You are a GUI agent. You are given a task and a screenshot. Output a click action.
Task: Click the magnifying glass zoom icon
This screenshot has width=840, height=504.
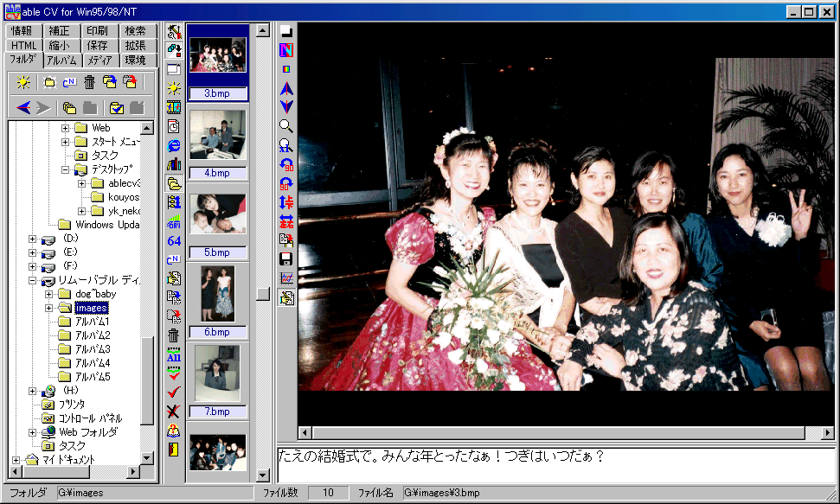(286, 126)
